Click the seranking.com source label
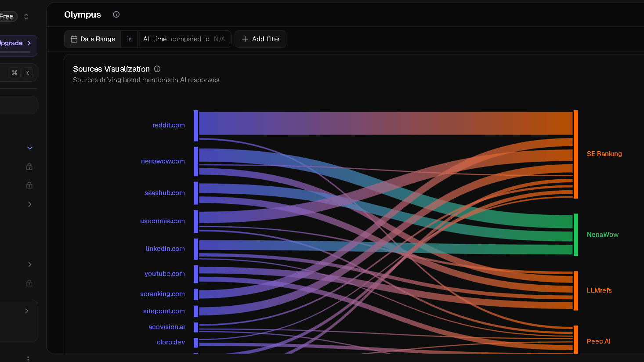 click(163, 294)
